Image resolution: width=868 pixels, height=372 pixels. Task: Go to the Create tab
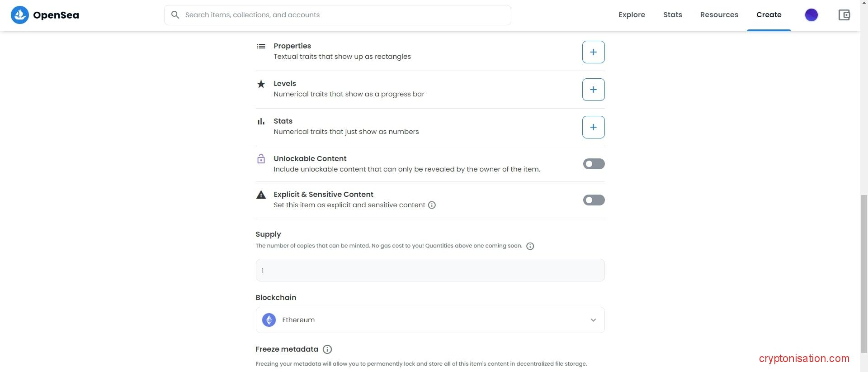pyautogui.click(x=769, y=15)
